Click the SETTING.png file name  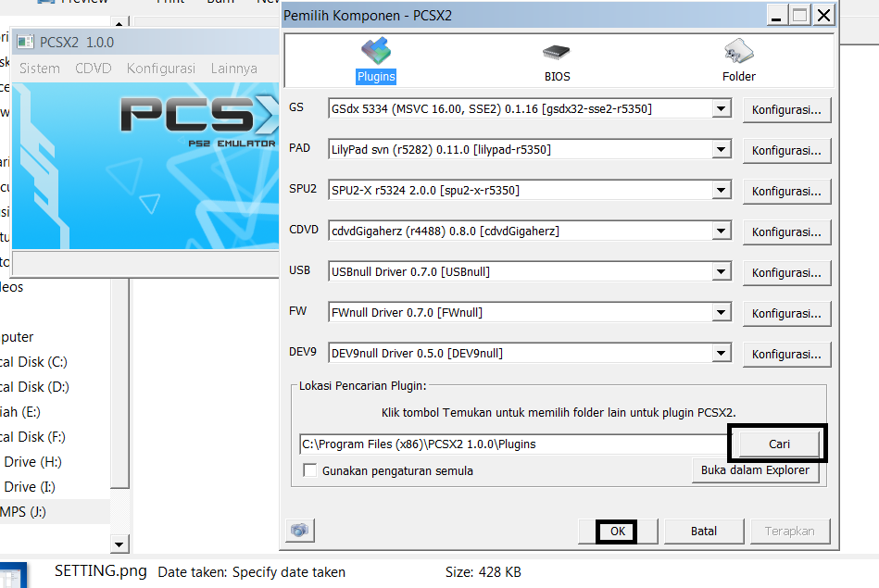(x=101, y=571)
